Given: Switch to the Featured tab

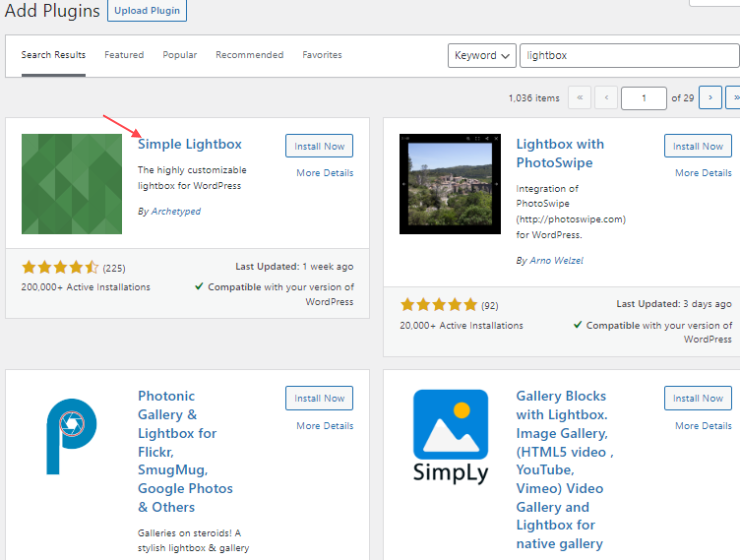Looking at the screenshot, I should (124, 55).
